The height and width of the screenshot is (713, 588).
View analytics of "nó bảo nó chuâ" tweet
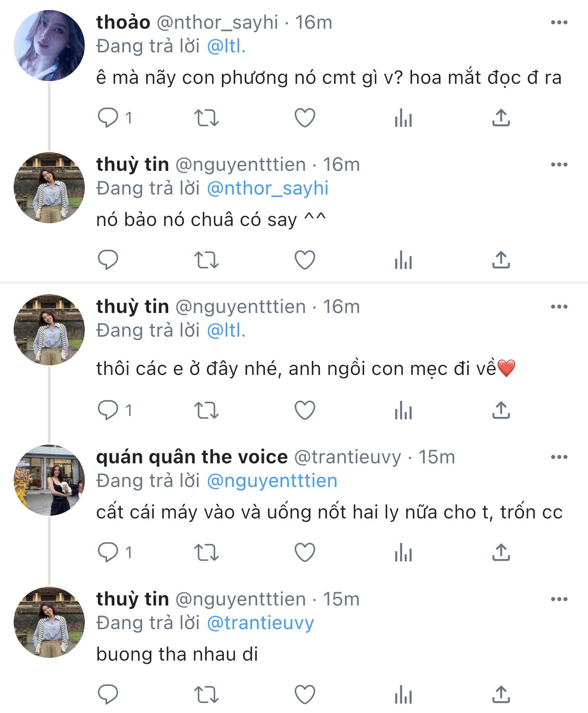(403, 260)
